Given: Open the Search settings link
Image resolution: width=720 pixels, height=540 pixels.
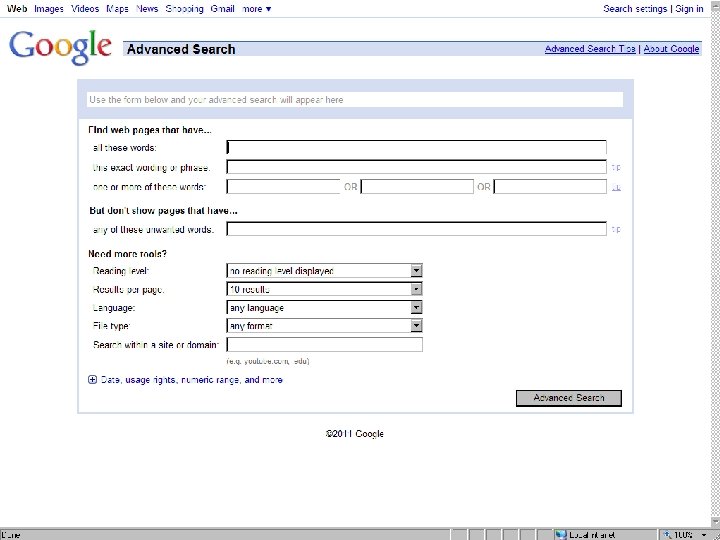Looking at the screenshot, I should click(x=635, y=9).
